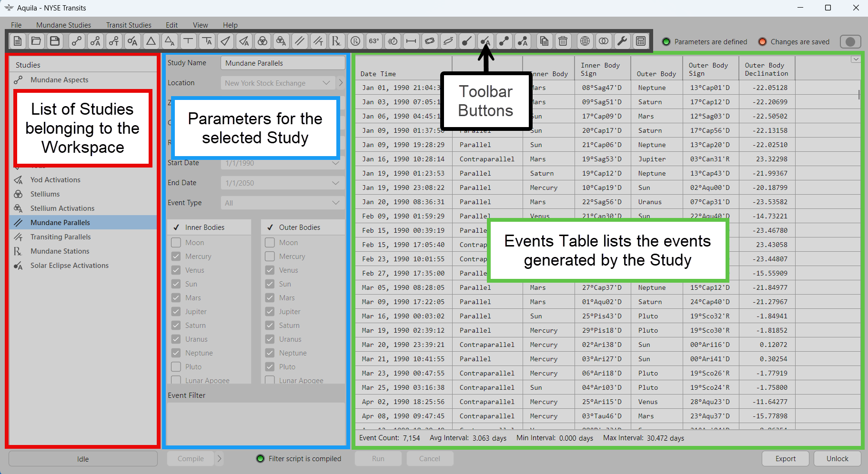Click the interlocking rings toolbar icon

coord(604,41)
